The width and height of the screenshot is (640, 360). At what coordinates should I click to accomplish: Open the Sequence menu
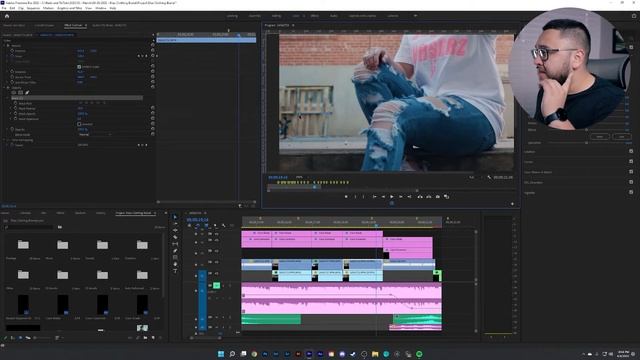point(33,8)
